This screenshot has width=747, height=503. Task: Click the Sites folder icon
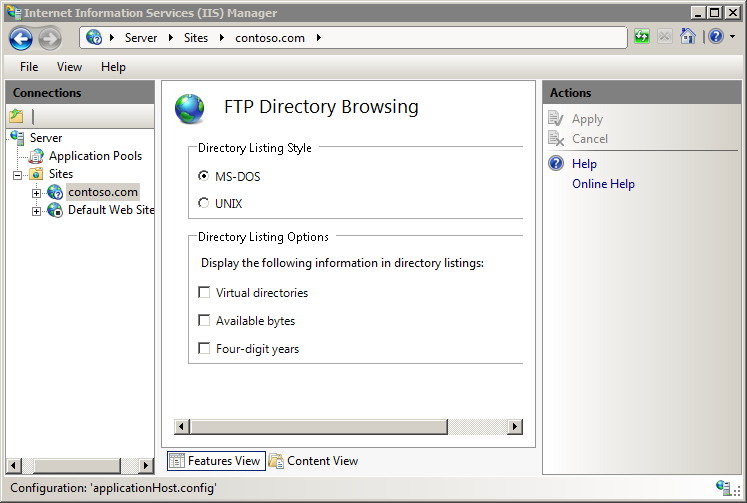point(36,174)
